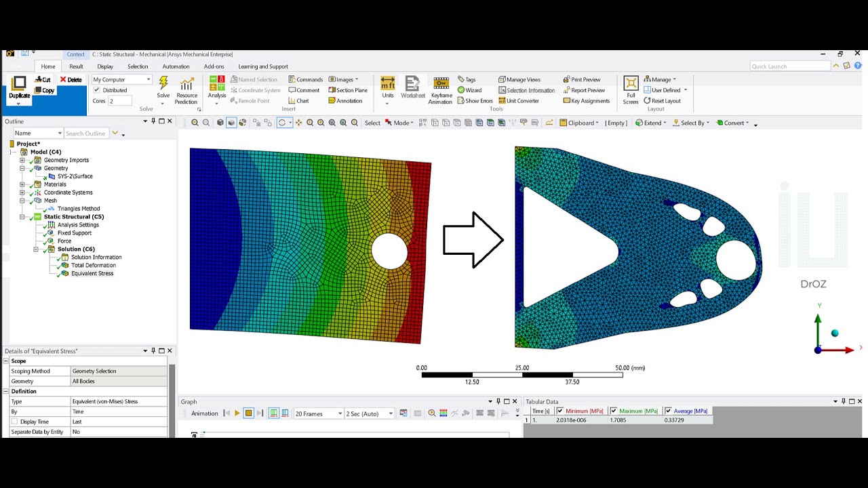Open the Selection ribbon tab
868x488 pixels.
click(x=138, y=66)
